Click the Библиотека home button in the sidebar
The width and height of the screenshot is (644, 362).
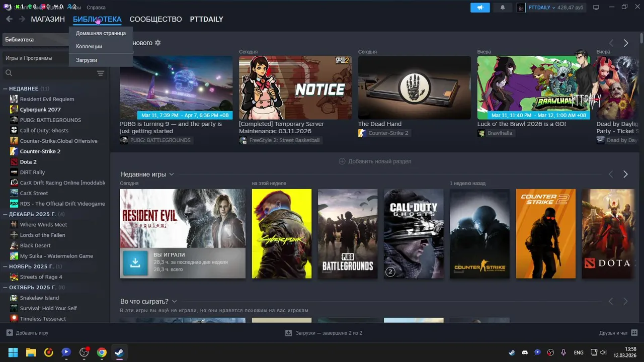[36, 40]
